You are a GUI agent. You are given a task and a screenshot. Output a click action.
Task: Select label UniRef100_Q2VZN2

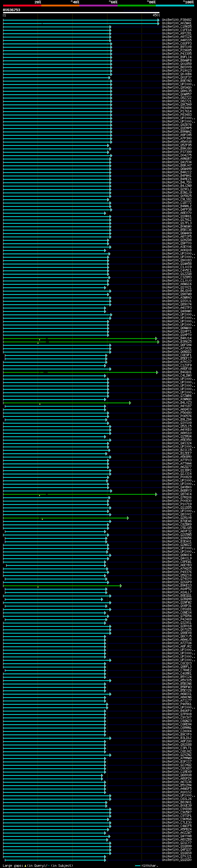pyautogui.click(x=177, y=755)
